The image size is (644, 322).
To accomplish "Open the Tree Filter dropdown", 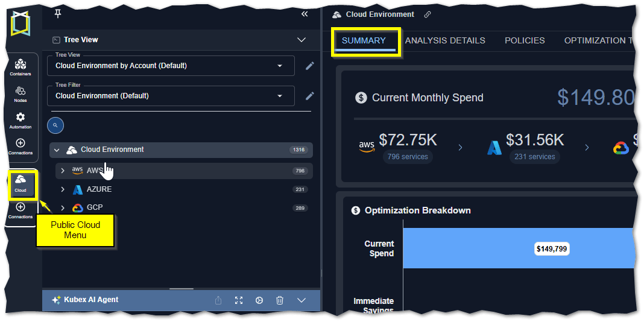I will 171,96.
